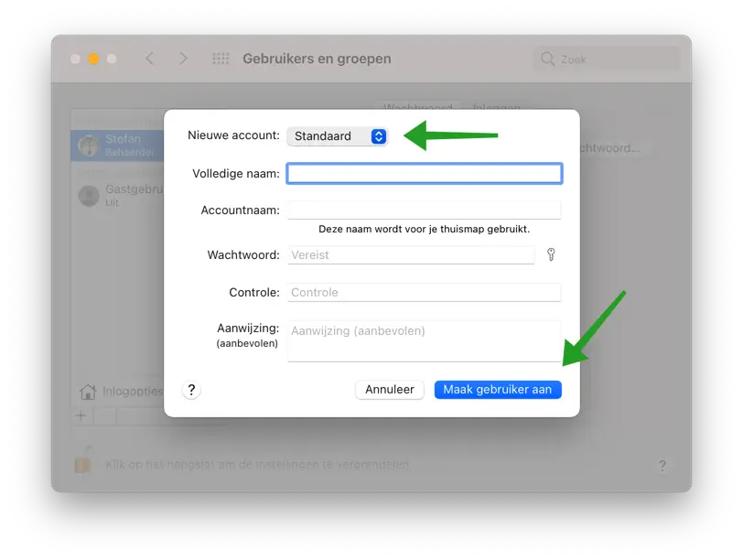Show all preferences grid icon
The width and height of the screenshot is (743, 560).
(221, 59)
